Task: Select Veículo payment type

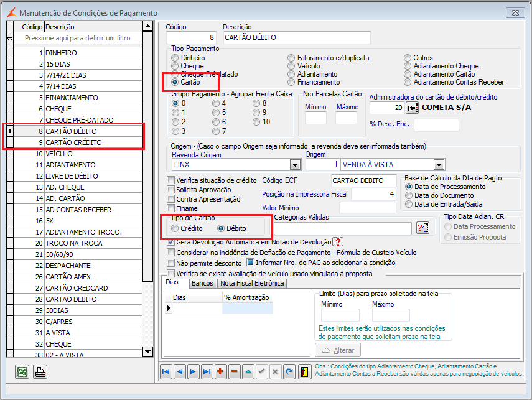Action: pos(304,66)
